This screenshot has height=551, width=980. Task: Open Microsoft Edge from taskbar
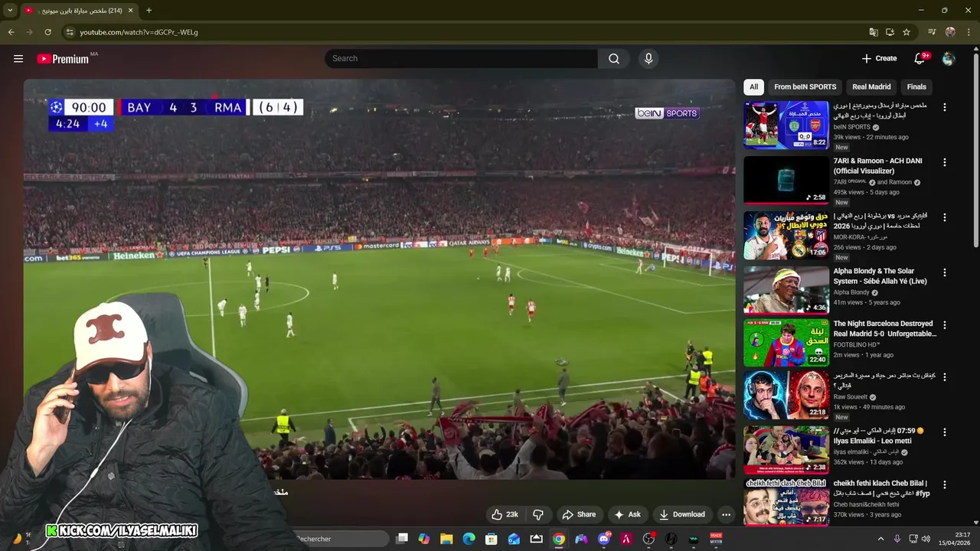(x=469, y=539)
